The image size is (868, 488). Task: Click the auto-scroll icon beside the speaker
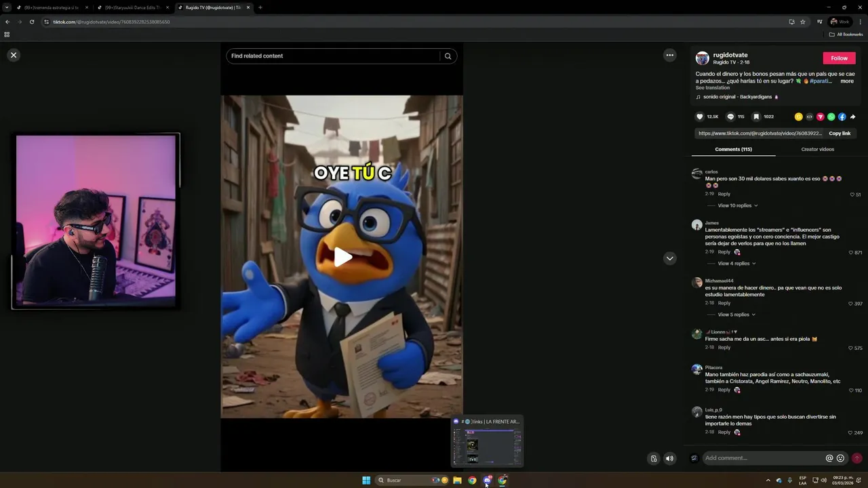pyautogui.click(x=654, y=459)
